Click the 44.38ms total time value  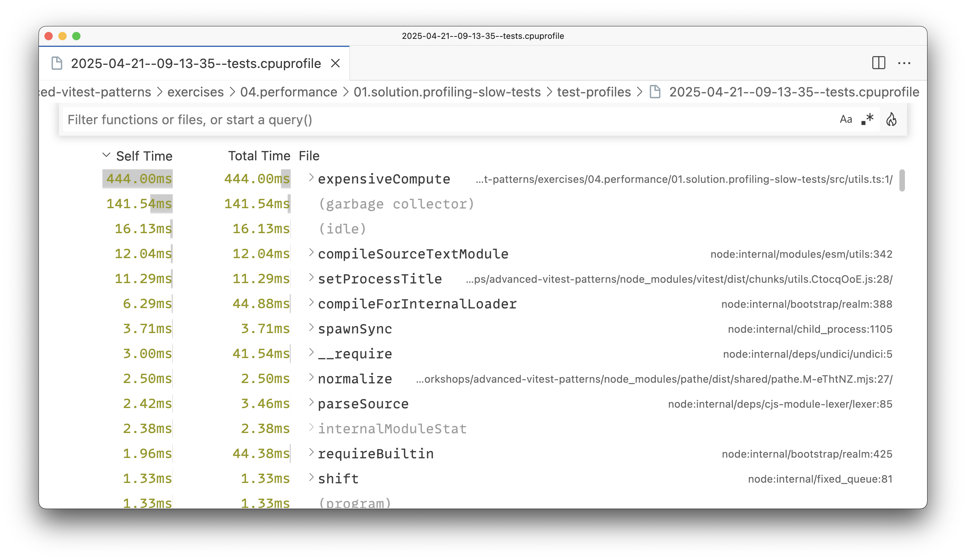(261, 453)
